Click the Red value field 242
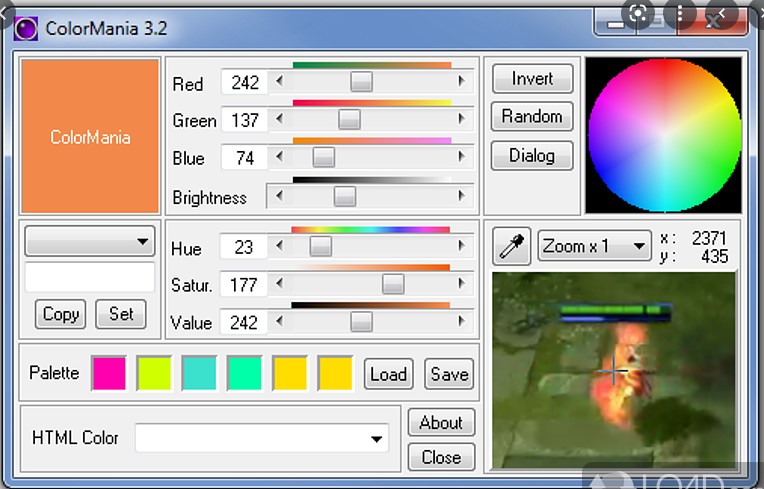This screenshot has height=489, width=764. point(244,82)
